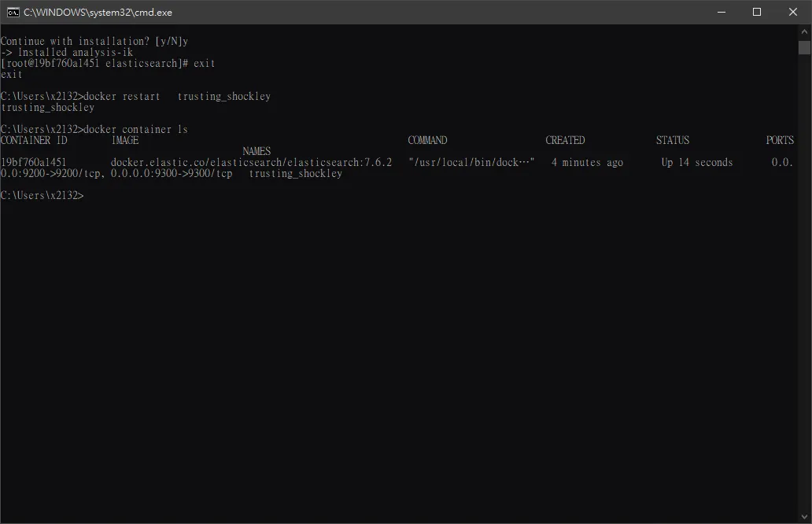Click the PORTS column header text
Image resolution: width=812 pixels, height=524 pixels.
click(x=780, y=140)
